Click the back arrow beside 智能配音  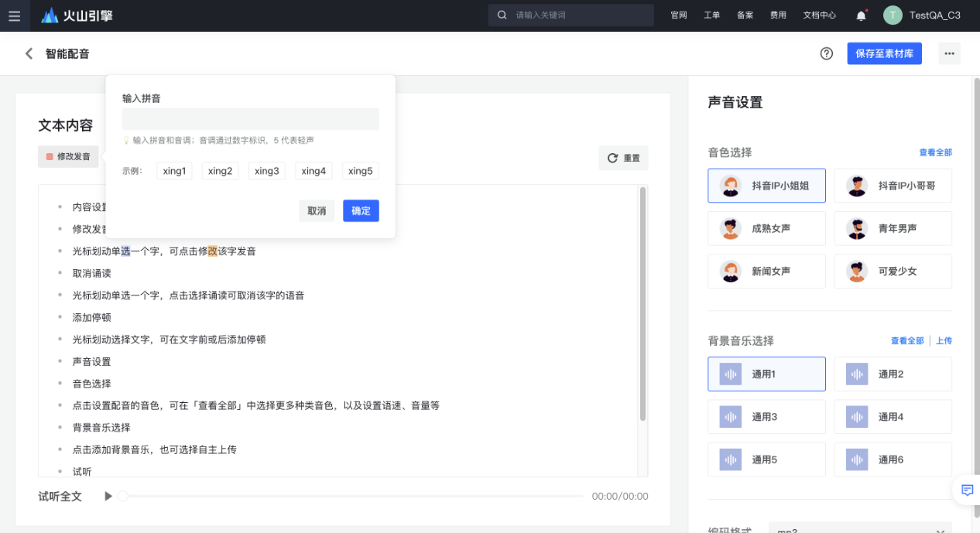coord(28,54)
